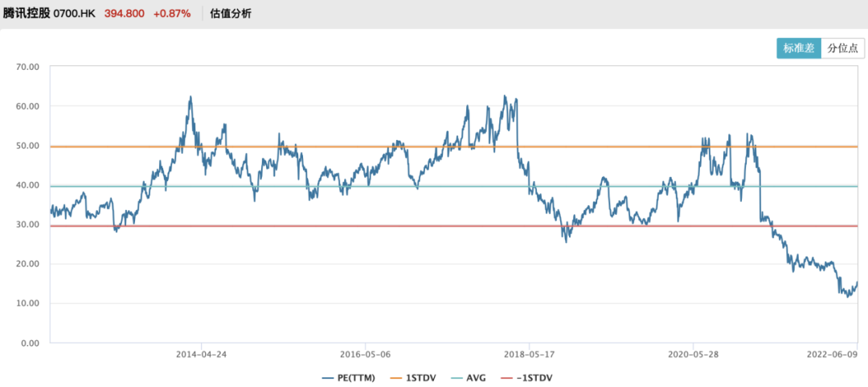Toggle the -1STDV legend series
This screenshot has width=868, height=387.
click(529, 378)
